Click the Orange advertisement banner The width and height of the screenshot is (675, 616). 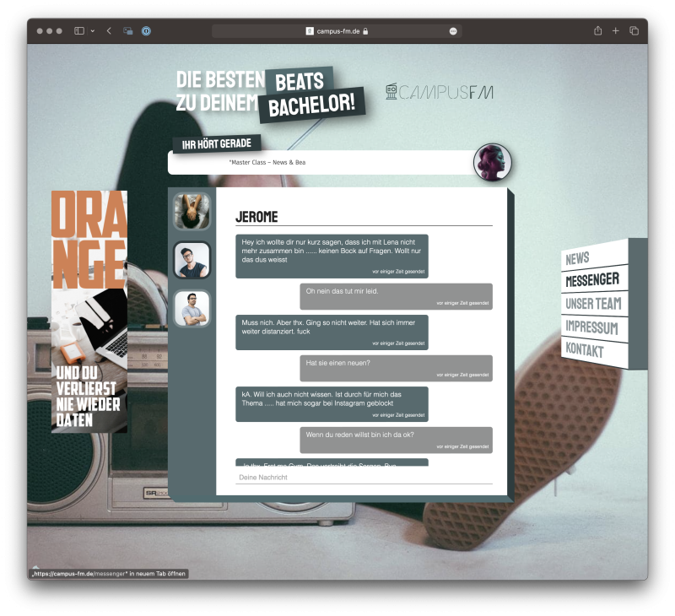(x=89, y=311)
